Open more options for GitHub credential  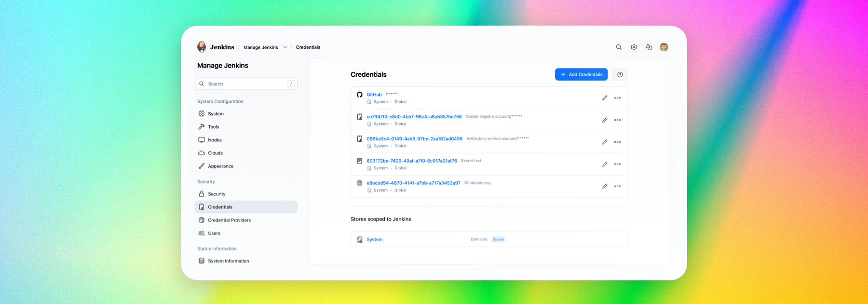pos(618,98)
